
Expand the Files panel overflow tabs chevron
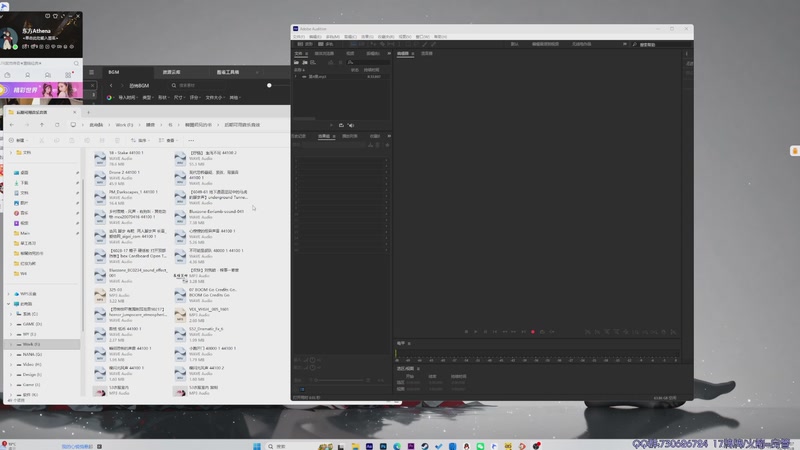tap(389, 53)
